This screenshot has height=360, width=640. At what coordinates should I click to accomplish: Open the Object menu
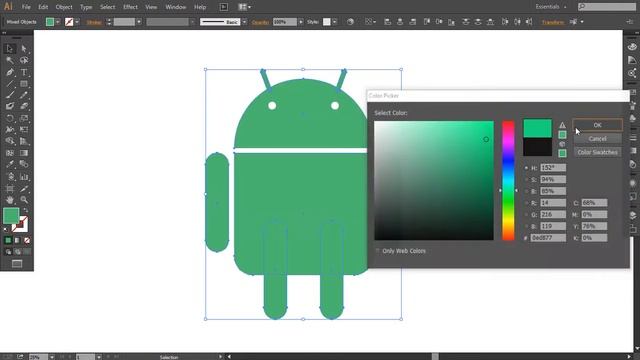64,7
